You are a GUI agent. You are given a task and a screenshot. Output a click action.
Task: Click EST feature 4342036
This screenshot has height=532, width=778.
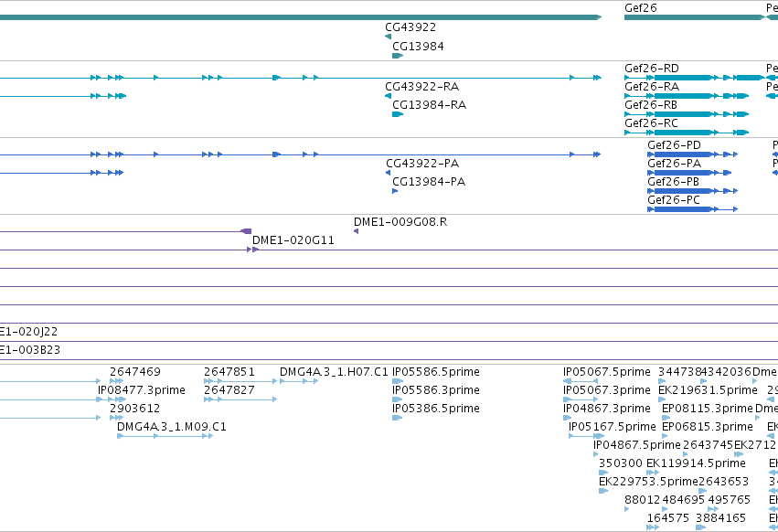704,381
